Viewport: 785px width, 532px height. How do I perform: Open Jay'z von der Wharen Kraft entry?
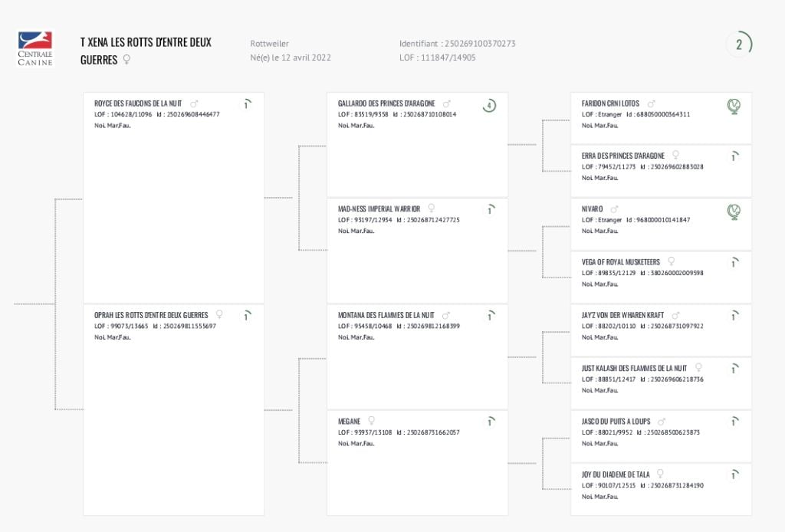(622, 315)
